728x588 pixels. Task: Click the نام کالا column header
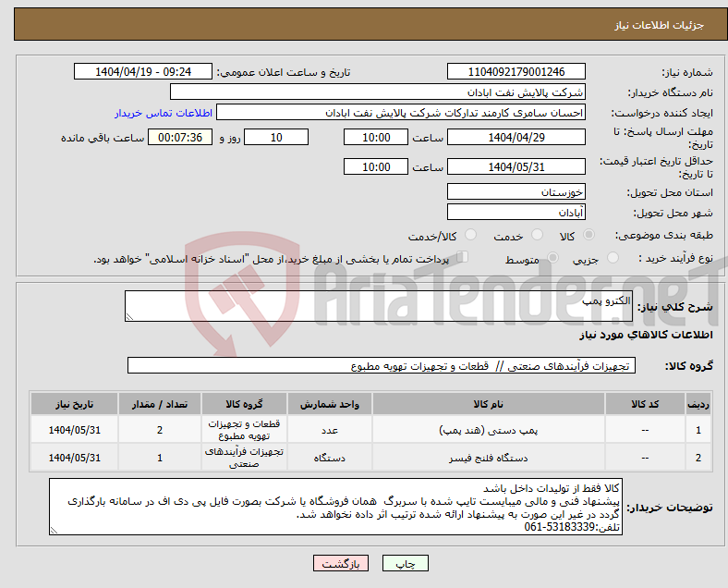[489, 404]
